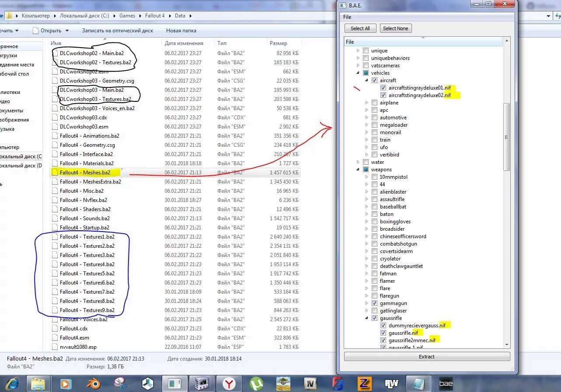This screenshot has height=392, width=561.
Task: Click the Extract button
Action: point(427,357)
